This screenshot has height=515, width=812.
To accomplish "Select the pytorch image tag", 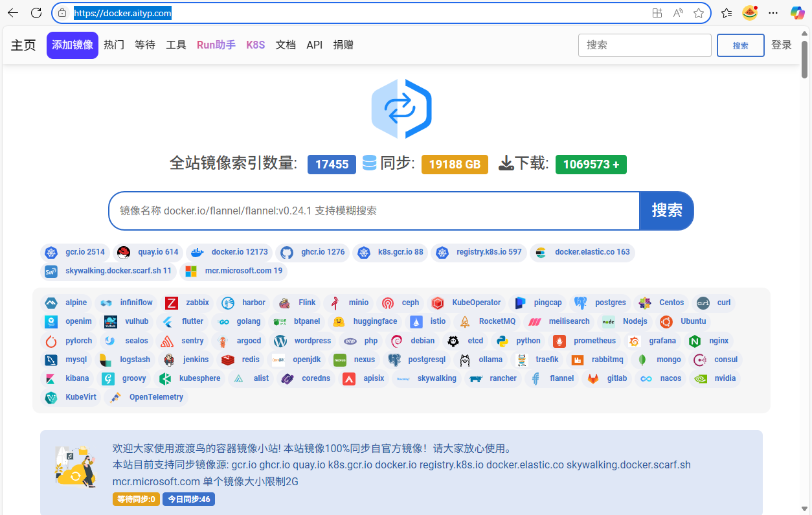I will (x=69, y=341).
